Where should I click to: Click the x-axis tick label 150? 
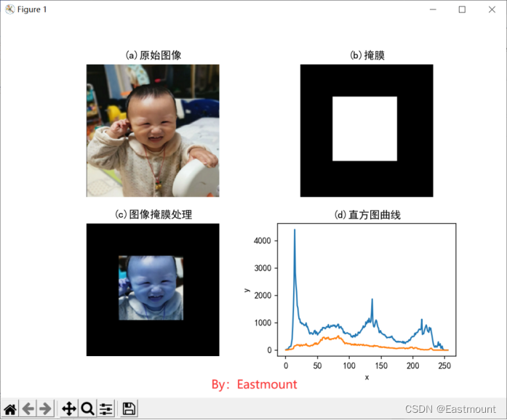(x=381, y=366)
